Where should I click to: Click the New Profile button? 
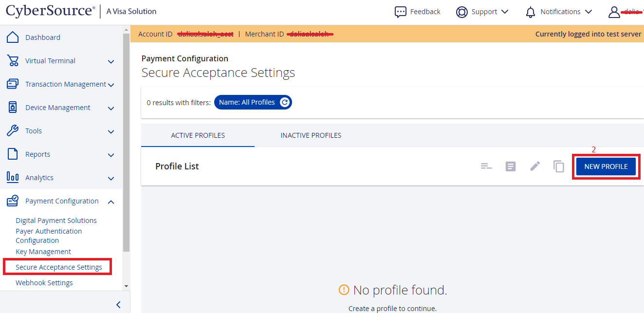[606, 166]
